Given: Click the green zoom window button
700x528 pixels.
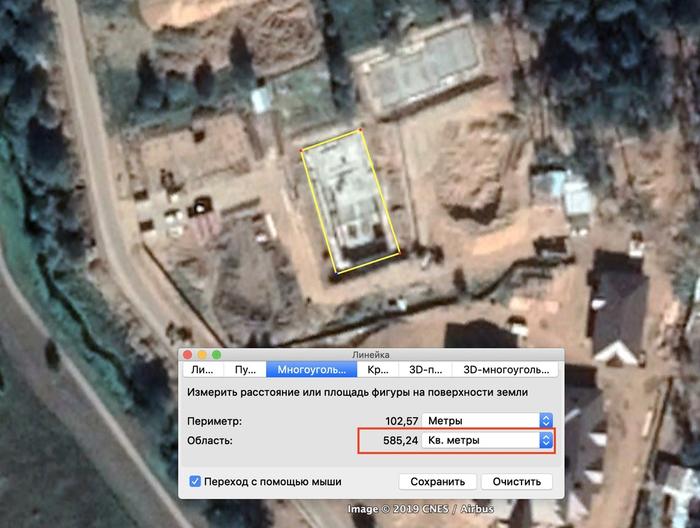Looking at the screenshot, I should point(213,355).
